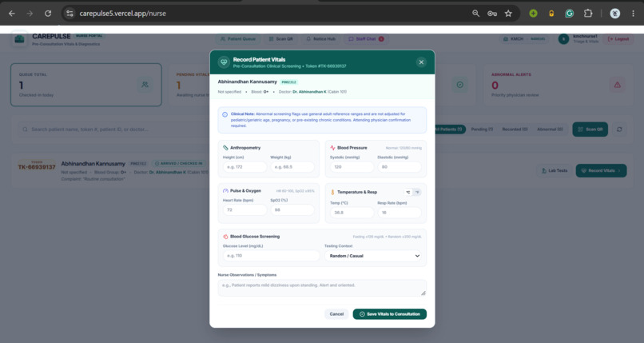Click the Blood Pressure waveform icon
Image resolution: width=644 pixels, height=343 pixels.
(x=332, y=147)
